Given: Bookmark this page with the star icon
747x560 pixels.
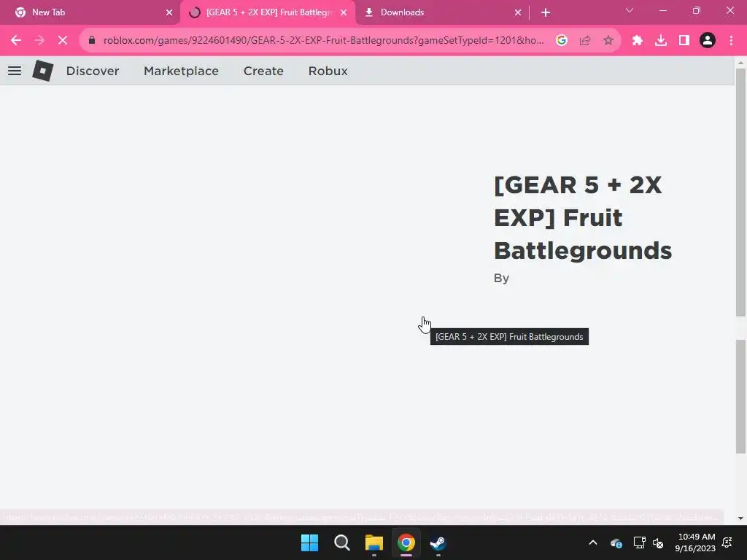Looking at the screenshot, I should tap(608, 41).
